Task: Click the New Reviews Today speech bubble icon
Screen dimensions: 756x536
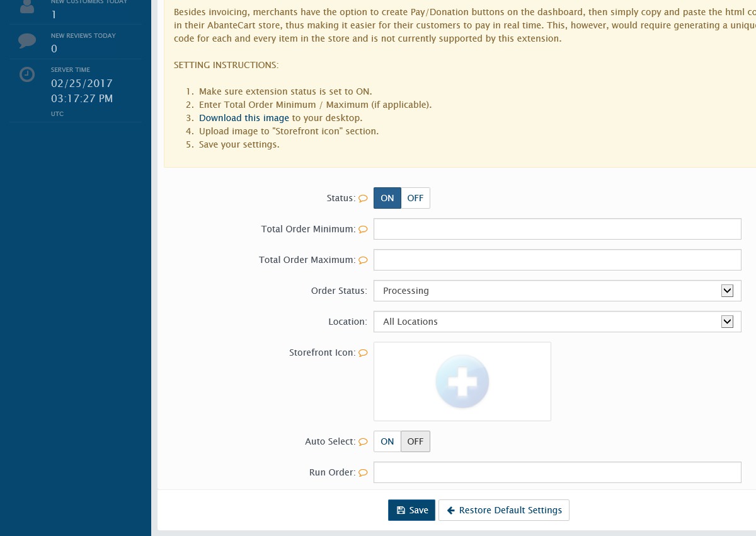Action: coord(27,42)
